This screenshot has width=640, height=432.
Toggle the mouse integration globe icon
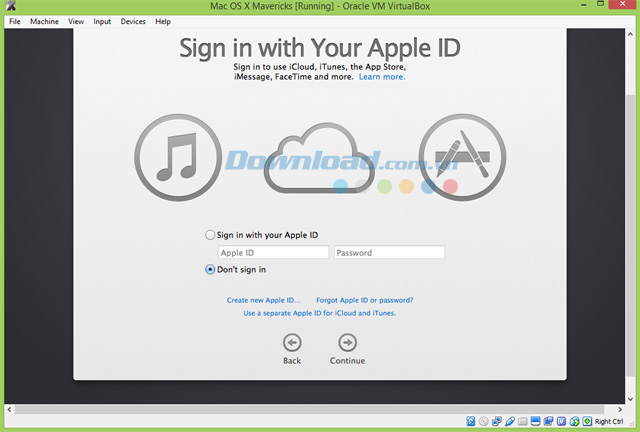click(x=574, y=421)
